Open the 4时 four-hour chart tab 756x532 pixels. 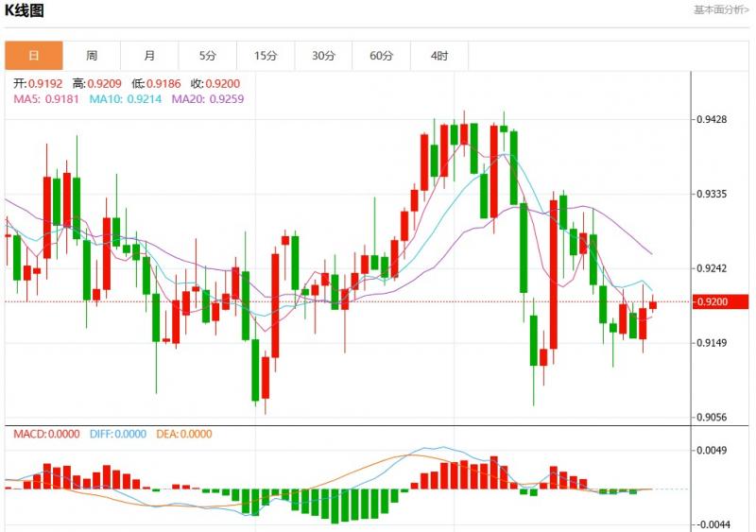point(439,56)
